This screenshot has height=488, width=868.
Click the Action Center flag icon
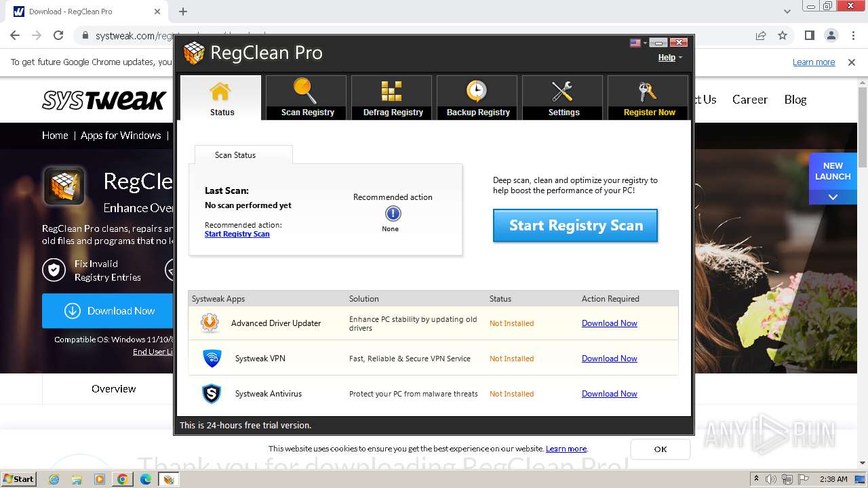804,479
